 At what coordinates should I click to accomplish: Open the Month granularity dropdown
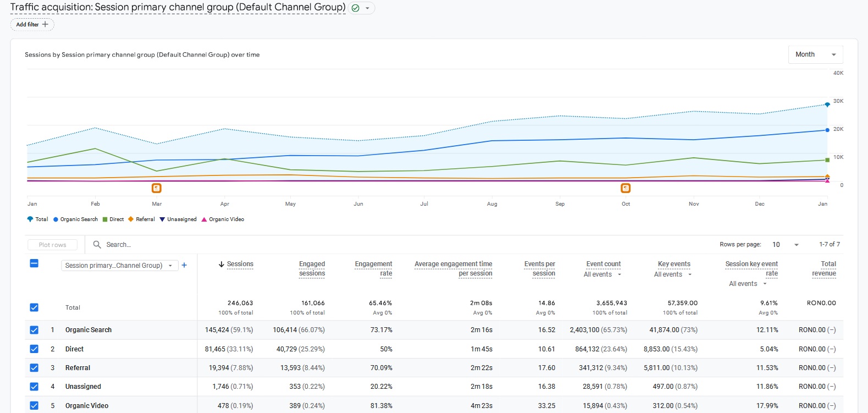click(815, 54)
